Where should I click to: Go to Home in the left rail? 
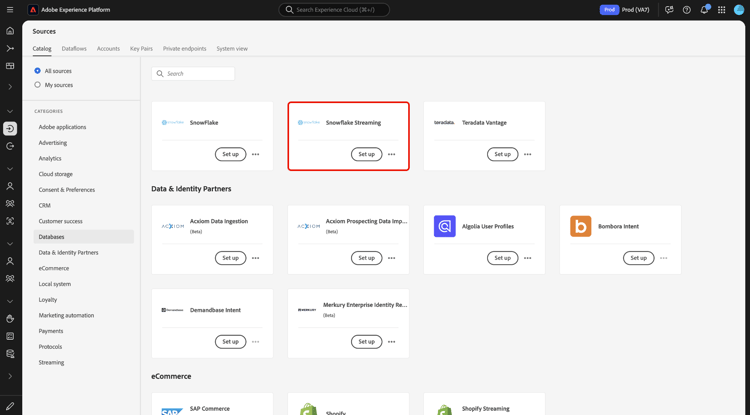pyautogui.click(x=10, y=31)
